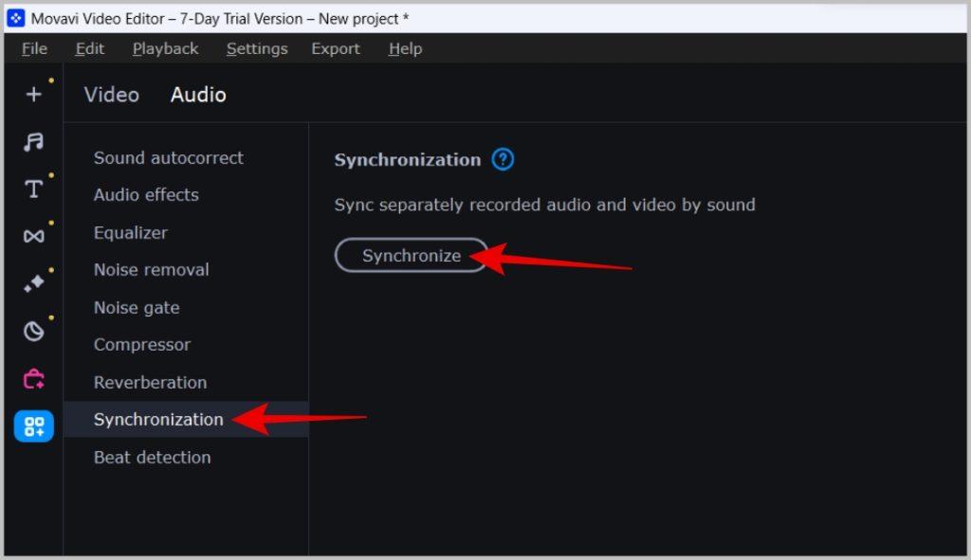The width and height of the screenshot is (971, 560).
Task: Click the blue More Tools grid icon
Action: [33, 426]
